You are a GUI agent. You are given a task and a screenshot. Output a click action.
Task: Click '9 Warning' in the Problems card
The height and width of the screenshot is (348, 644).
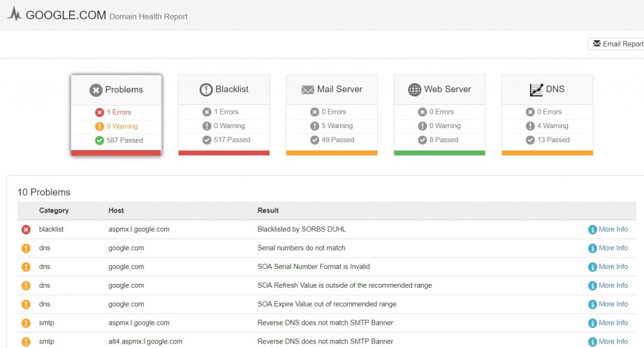click(122, 126)
